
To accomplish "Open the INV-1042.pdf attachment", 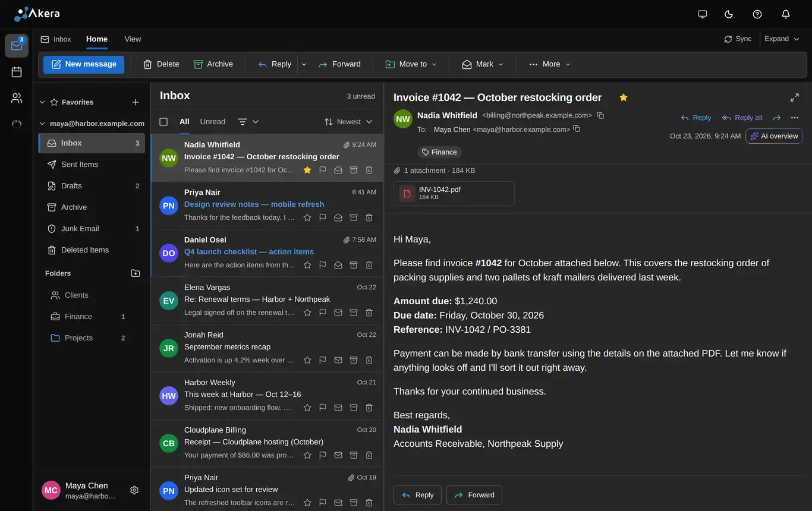I will tap(454, 194).
